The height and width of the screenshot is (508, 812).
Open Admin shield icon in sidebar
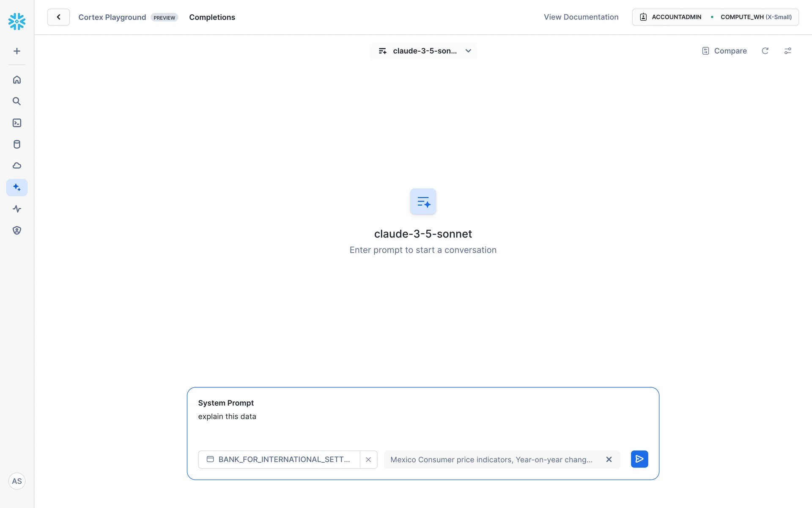pos(17,230)
